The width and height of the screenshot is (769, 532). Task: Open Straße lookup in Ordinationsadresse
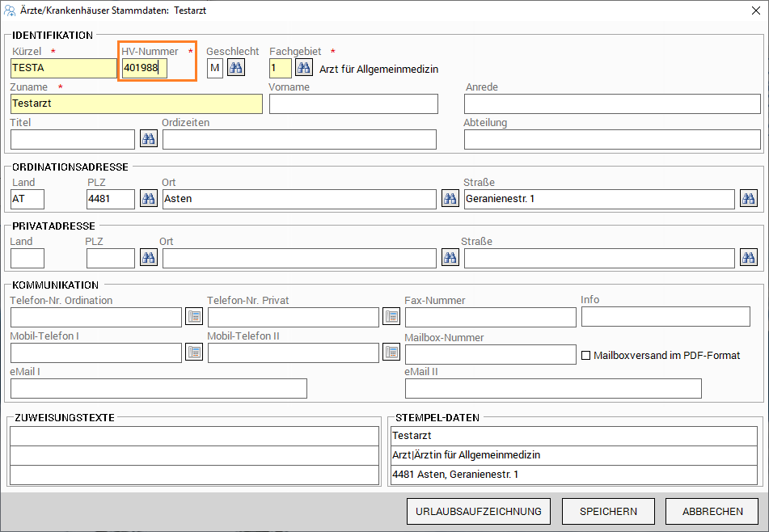pyautogui.click(x=748, y=198)
